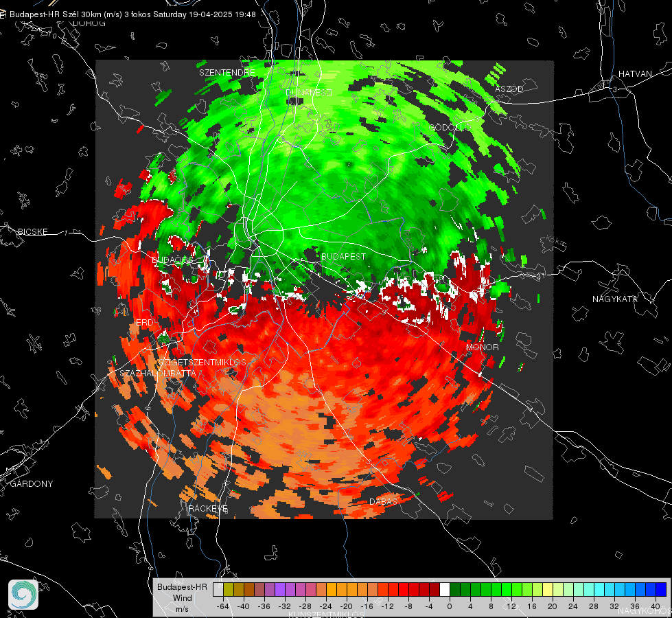Click the DOROG town label
The width and height of the screenshot is (672, 618).
(x=89, y=23)
